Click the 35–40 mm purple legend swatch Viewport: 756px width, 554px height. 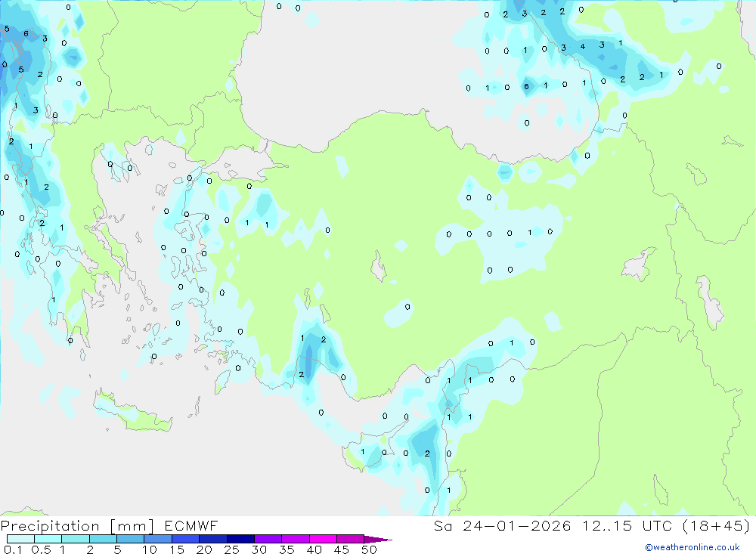click(x=295, y=539)
